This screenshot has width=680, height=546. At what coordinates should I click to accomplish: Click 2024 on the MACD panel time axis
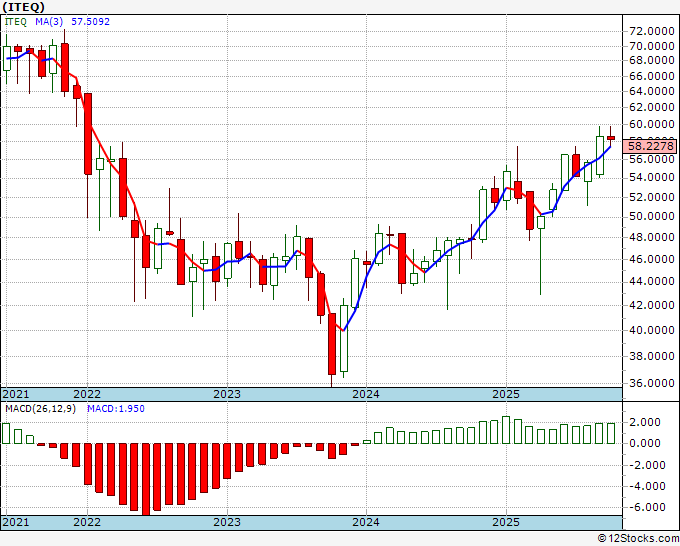[366, 522]
